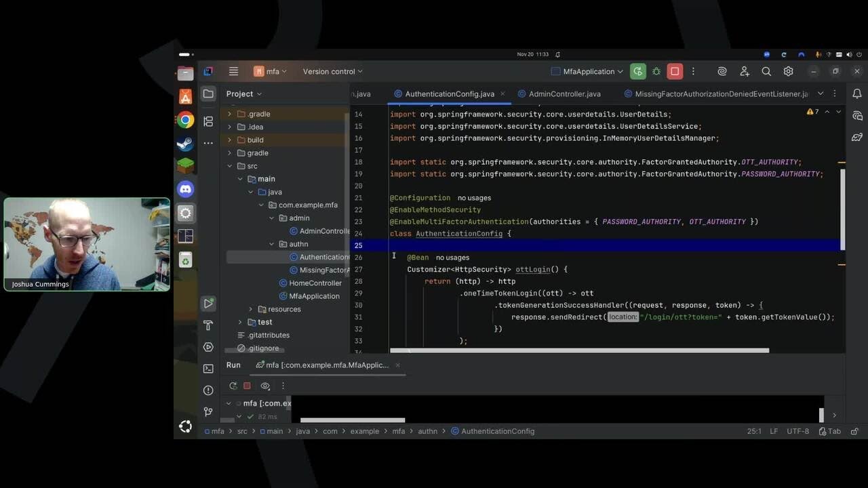This screenshot has width=868, height=488.
Task: Show hidden editor tabs dropdown
Action: [x=820, y=94]
